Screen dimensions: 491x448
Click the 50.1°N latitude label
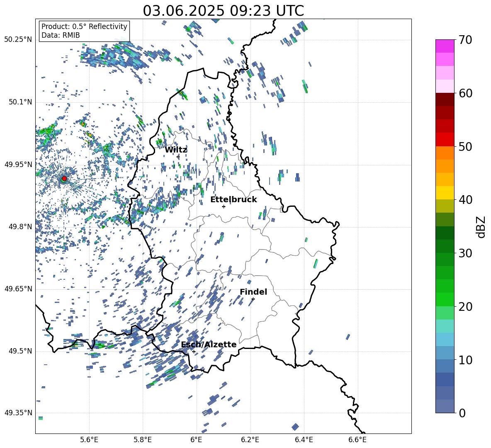click(20, 102)
